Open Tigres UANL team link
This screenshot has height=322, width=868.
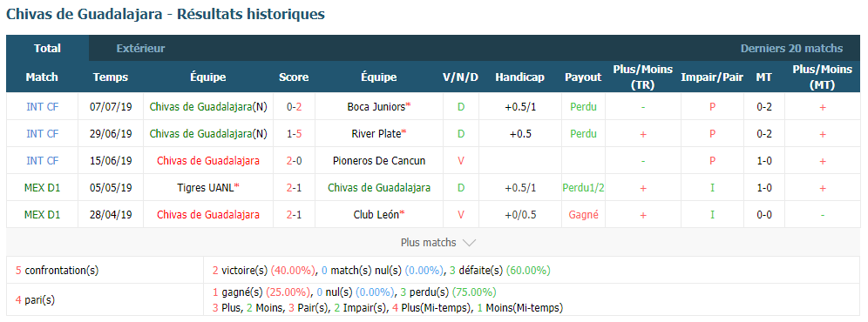[208, 188]
